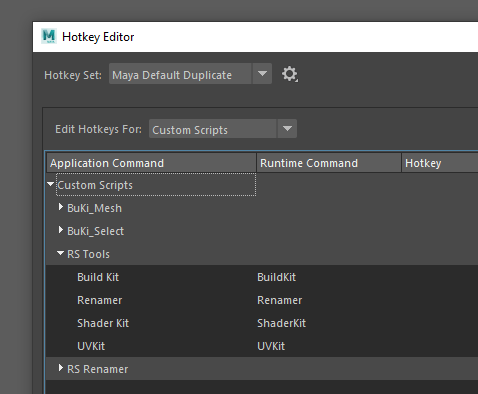Collapse the Custom Scripts tree node

[x=51, y=184]
